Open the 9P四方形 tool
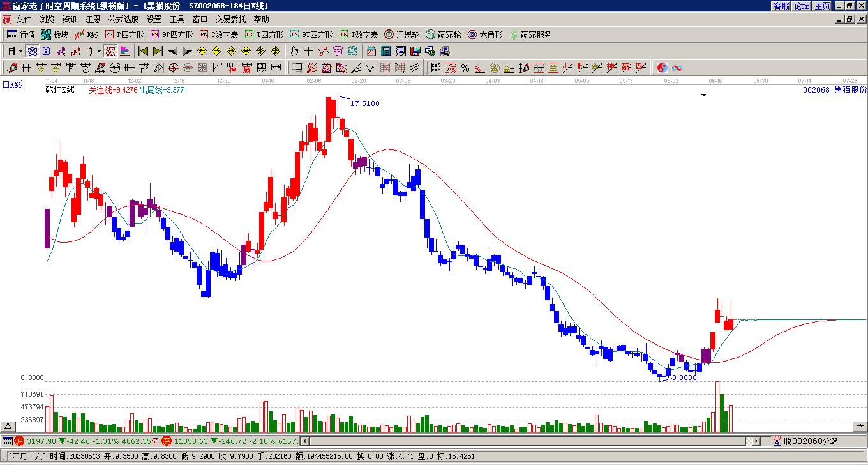This screenshot has width=868, height=465. pos(172,34)
